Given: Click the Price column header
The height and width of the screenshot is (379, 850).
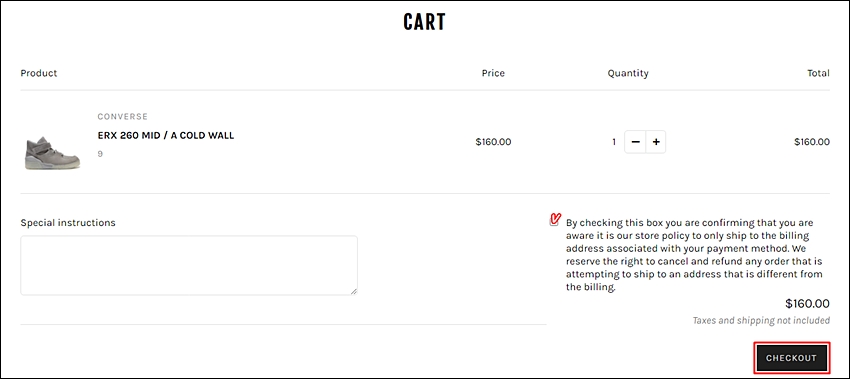Looking at the screenshot, I should [x=493, y=73].
